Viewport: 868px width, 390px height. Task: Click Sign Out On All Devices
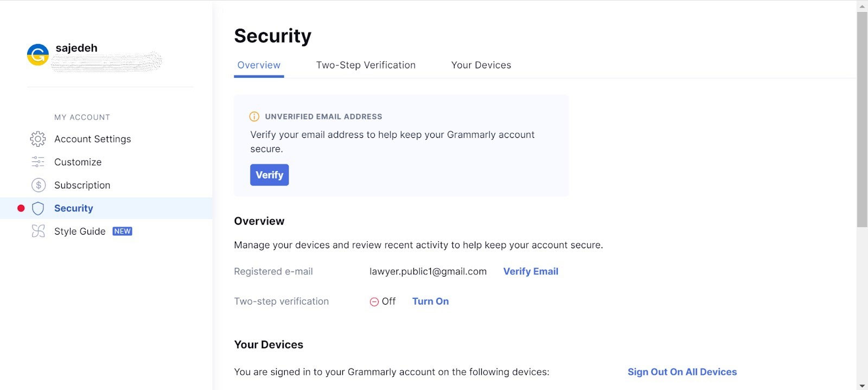click(682, 372)
